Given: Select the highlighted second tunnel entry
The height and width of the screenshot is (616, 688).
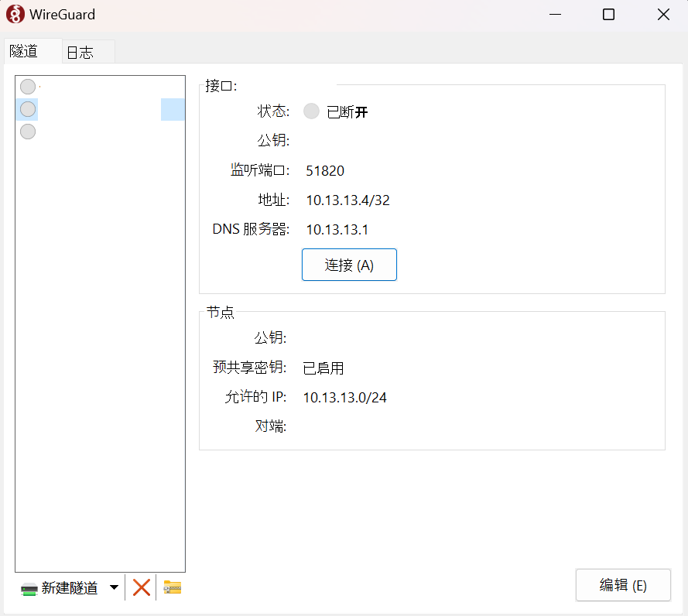Looking at the screenshot, I should (100, 109).
